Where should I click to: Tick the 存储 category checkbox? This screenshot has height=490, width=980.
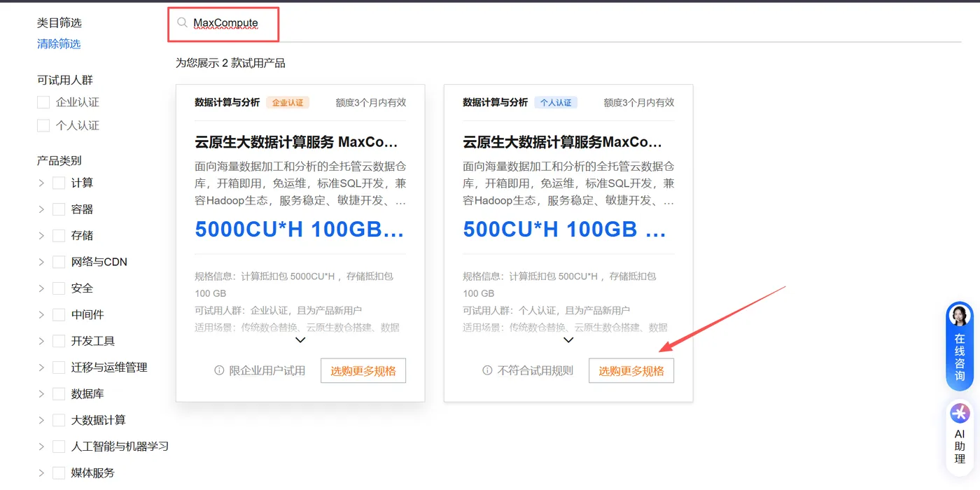(x=59, y=235)
